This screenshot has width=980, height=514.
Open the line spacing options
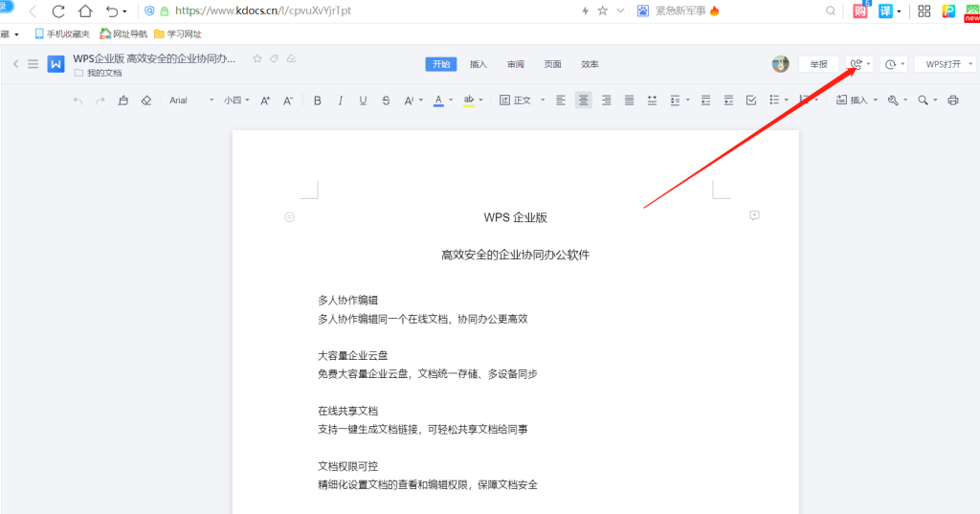coord(679,101)
